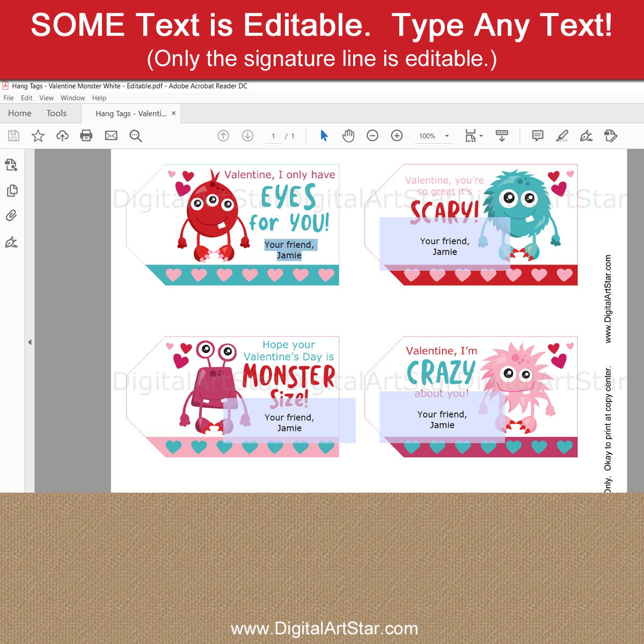
Task: Click the Save file icon
Action: 13,136
